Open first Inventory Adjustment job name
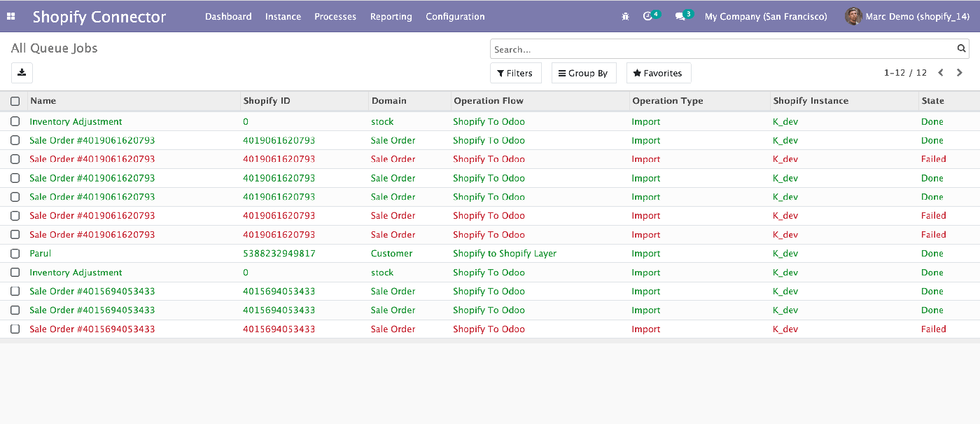The image size is (980, 424). pyautogui.click(x=76, y=121)
